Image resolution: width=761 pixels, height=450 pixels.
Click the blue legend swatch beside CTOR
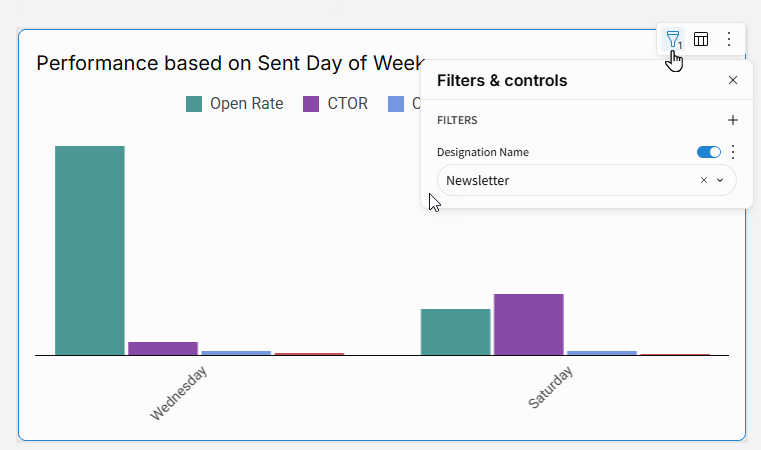pos(396,104)
